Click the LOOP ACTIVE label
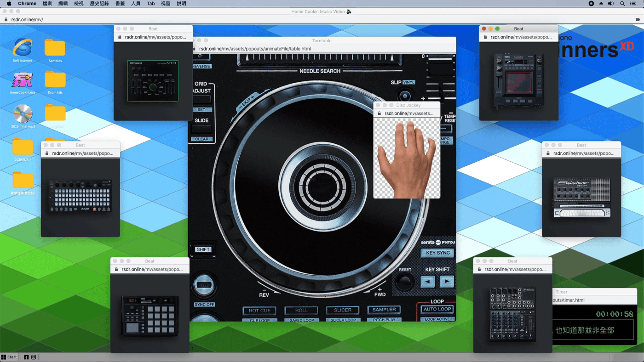The width and height of the screenshot is (644, 362). pos(437,319)
